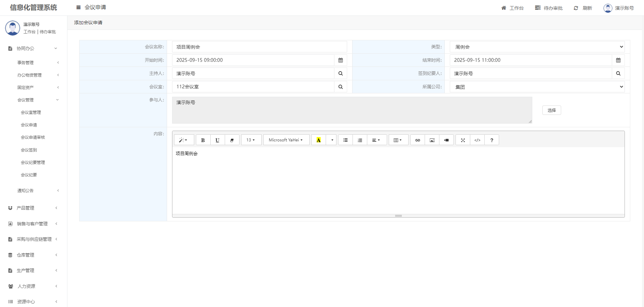644x307 pixels.
Task: Toggle bold formatting in editor toolbar
Action: [x=203, y=140]
